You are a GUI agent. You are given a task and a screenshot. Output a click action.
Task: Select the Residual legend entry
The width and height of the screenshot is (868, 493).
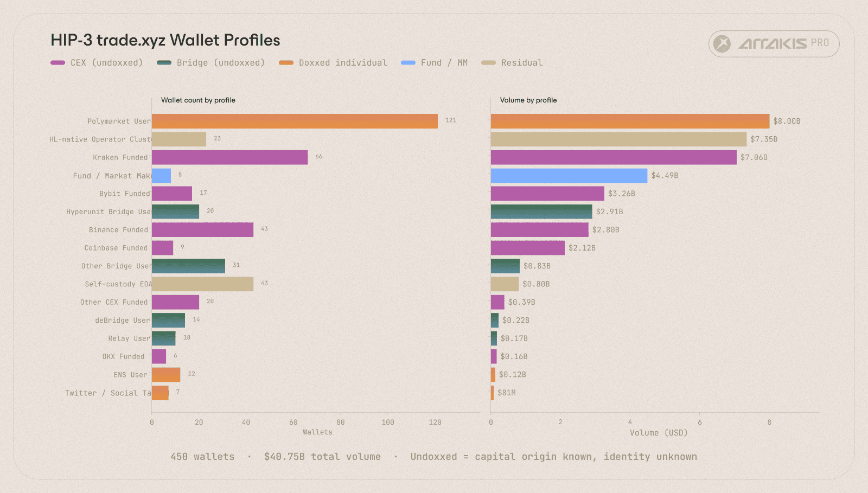(512, 63)
